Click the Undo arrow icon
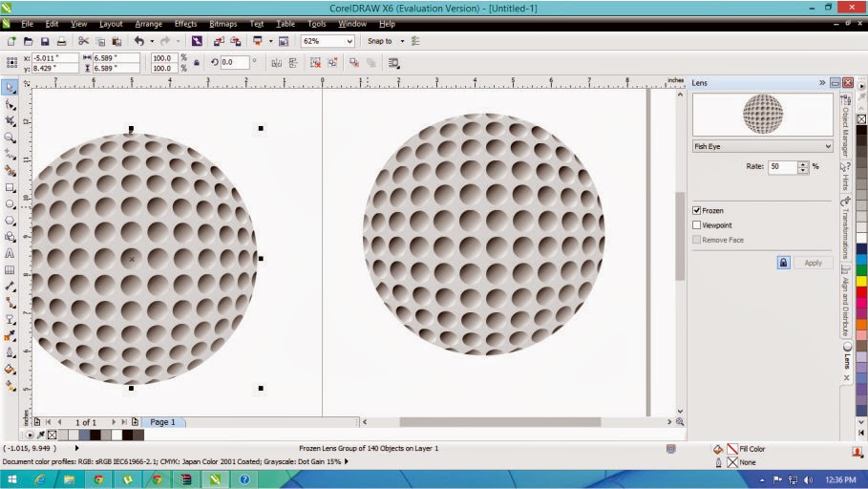The height and width of the screenshot is (489, 868). point(139,41)
